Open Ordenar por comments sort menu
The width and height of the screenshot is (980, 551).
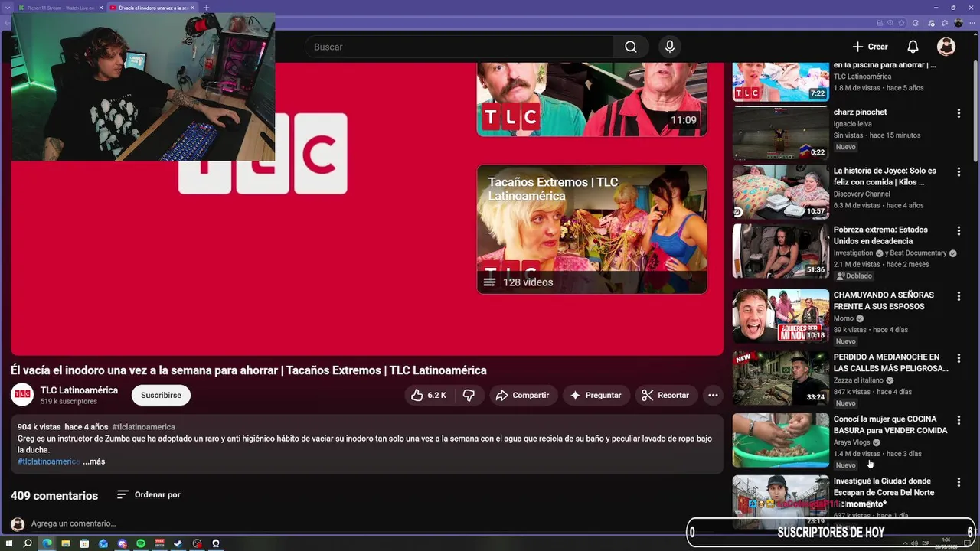pyautogui.click(x=149, y=494)
